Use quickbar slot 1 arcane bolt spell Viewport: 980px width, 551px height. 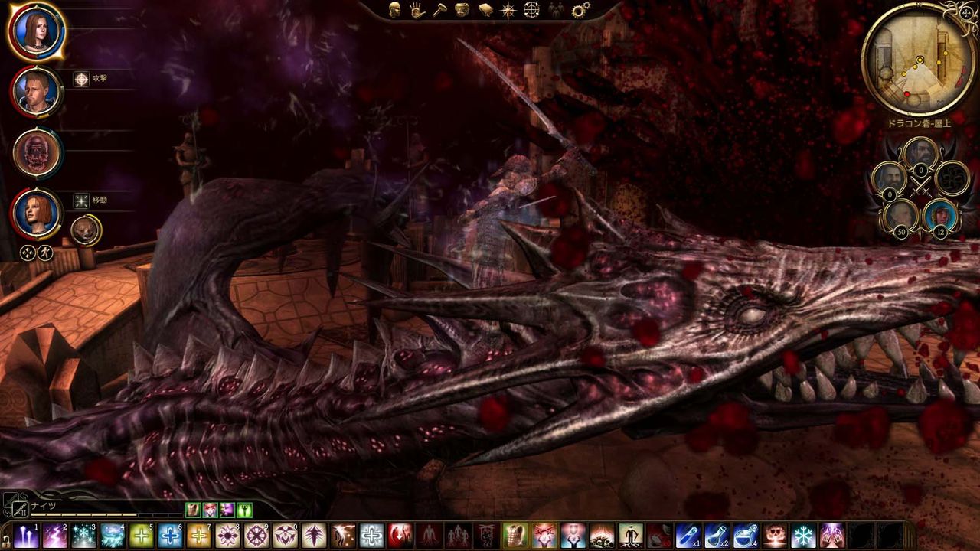pos(26,536)
